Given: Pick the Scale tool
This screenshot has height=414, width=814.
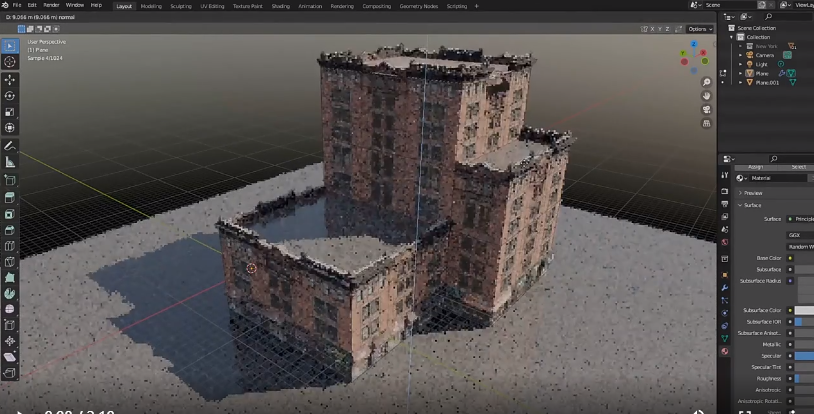Looking at the screenshot, I should tap(10, 112).
